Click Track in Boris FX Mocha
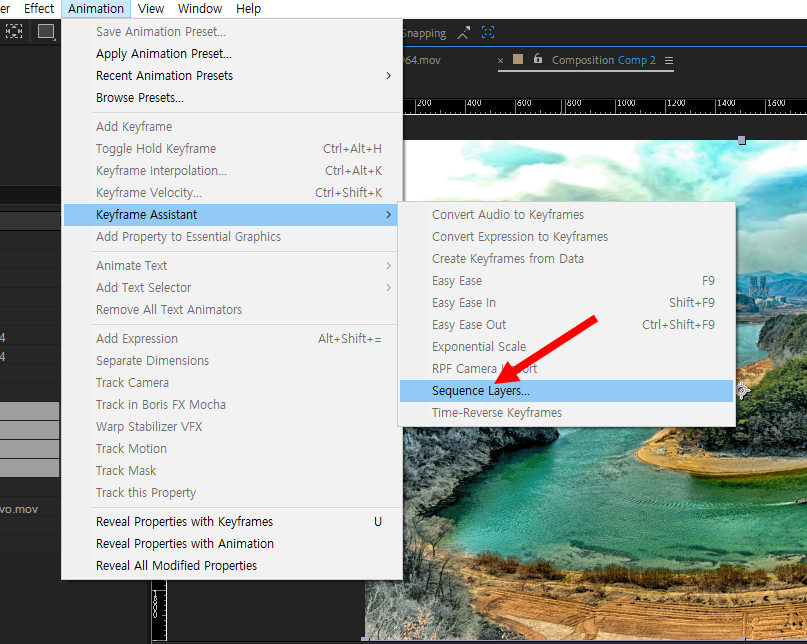 tap(232, 405)
